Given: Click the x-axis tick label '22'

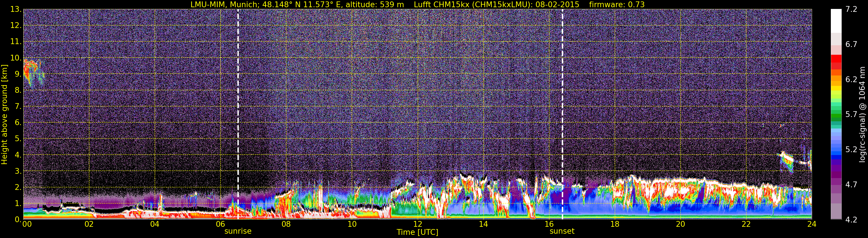Looking at the screenshot, I should point(746,224).
